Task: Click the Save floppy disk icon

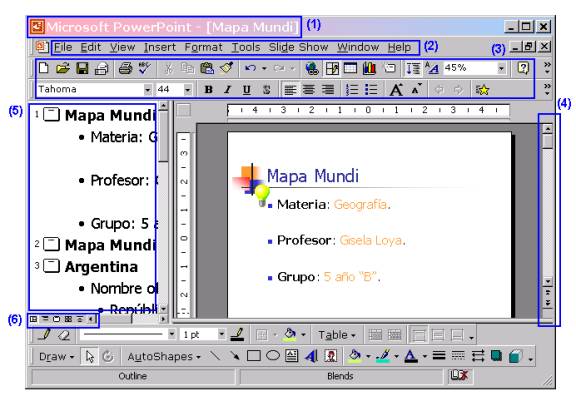Action: [82, 69]
